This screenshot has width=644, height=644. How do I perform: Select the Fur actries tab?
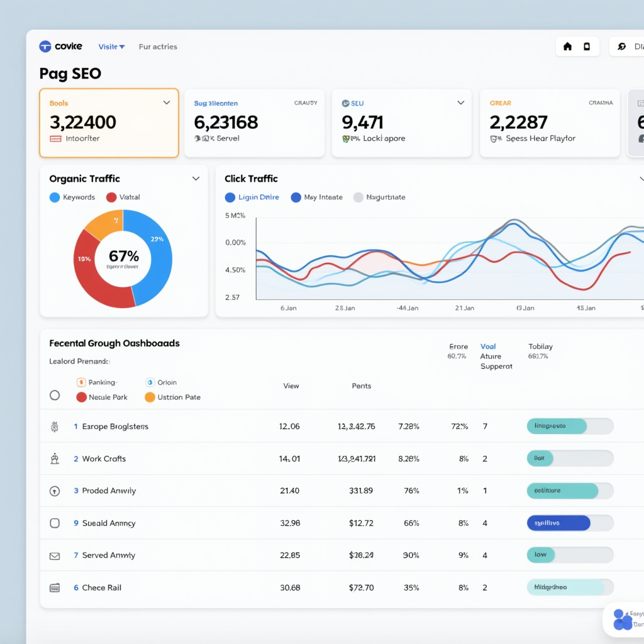click(x=158, y=46)
